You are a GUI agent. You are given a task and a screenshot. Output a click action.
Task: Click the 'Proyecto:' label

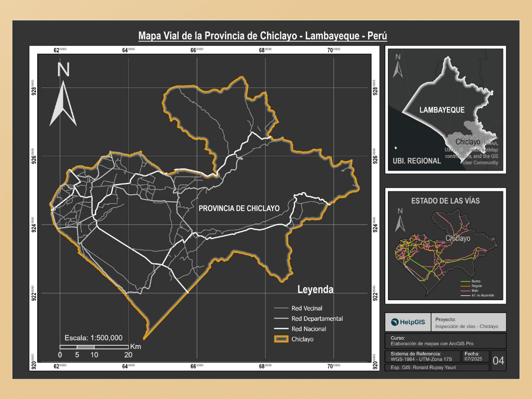point(445,319)
